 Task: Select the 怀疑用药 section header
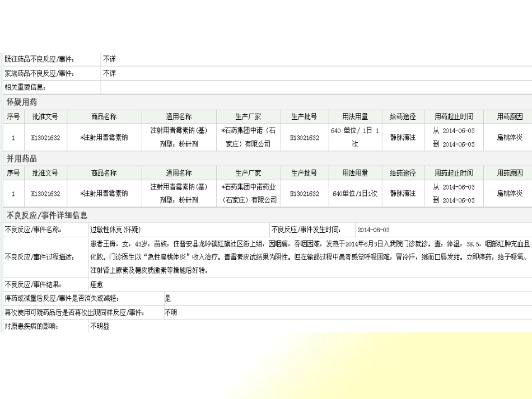[22, 102]
